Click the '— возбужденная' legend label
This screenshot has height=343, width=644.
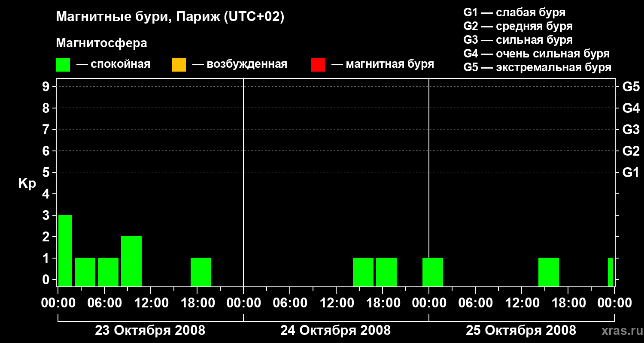(240, 65)
